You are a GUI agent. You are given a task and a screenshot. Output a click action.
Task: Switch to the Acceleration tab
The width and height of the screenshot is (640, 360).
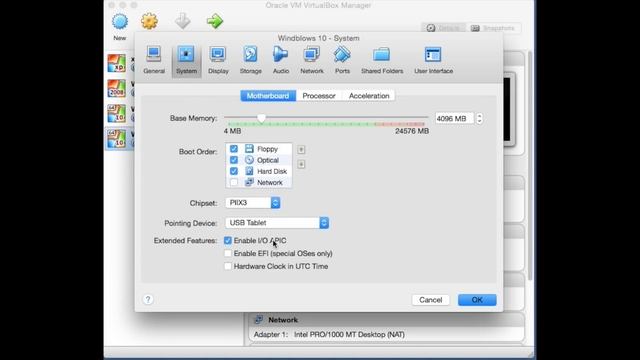(369, 96)
